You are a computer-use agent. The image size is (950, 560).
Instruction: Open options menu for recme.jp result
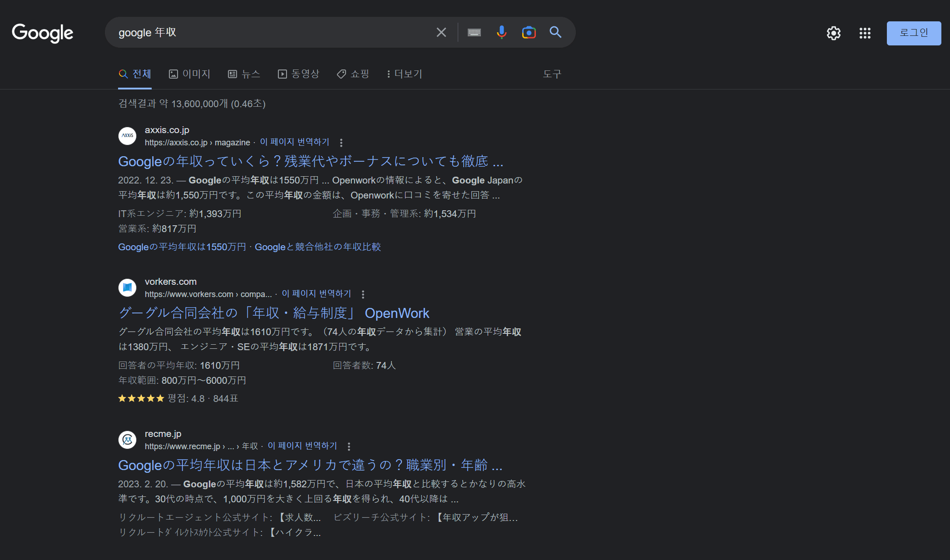pos(349,446)
